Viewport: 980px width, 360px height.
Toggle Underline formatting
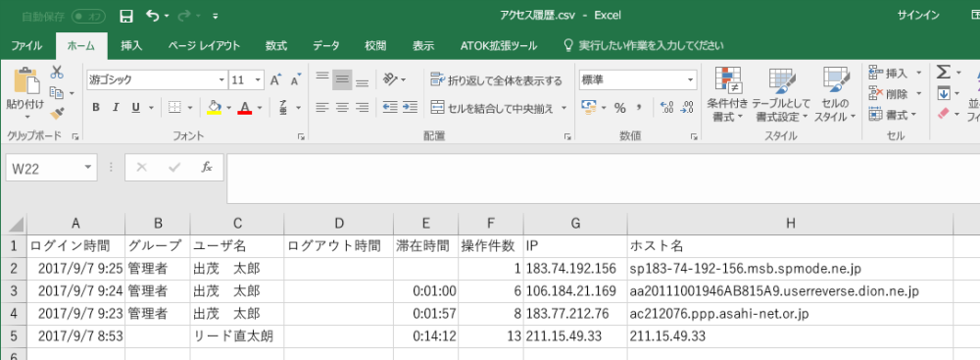pos(135,108)
